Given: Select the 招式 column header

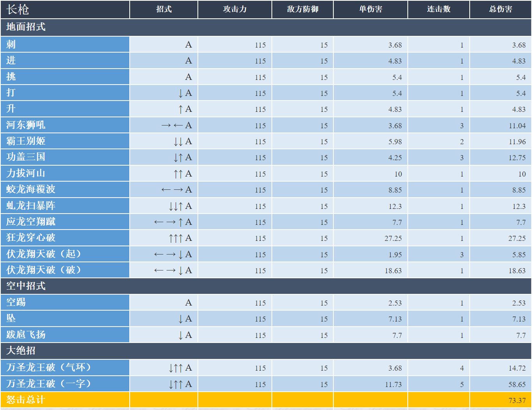Looking at the screenshot, I should tap(164, 9).
